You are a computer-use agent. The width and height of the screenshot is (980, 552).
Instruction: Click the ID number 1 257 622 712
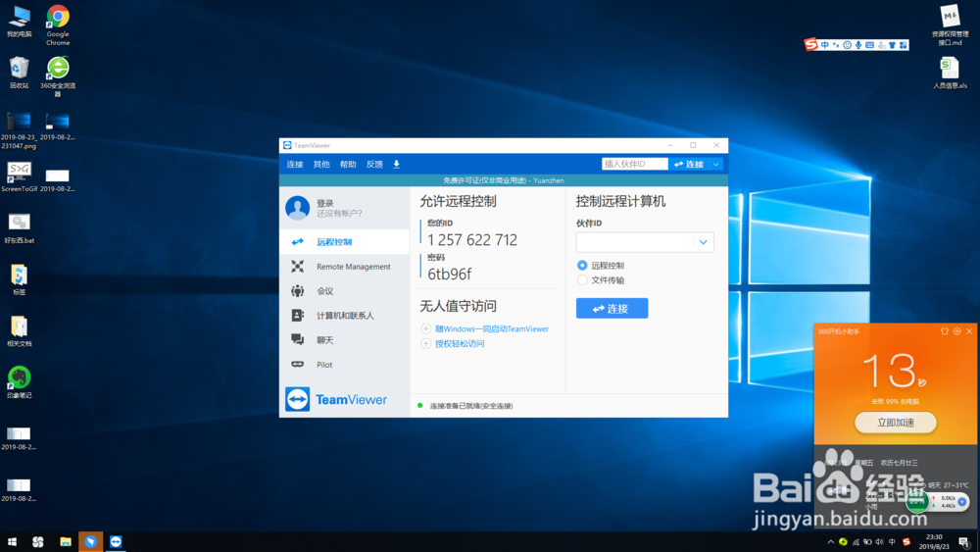coord(472,240)
